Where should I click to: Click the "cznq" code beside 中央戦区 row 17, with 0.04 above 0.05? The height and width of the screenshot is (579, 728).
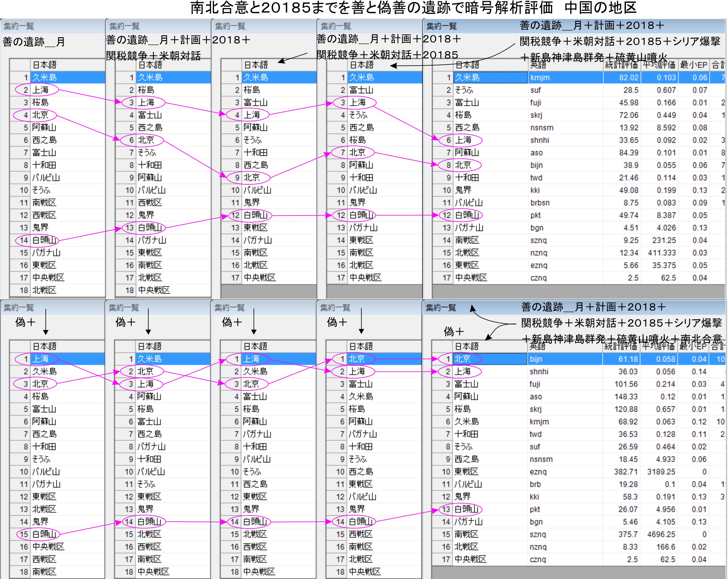538,278
